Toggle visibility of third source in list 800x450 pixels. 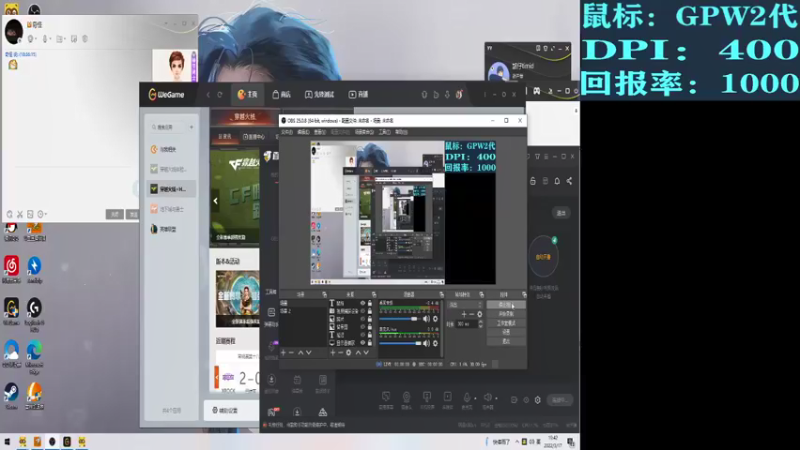[x=363, y=319]
